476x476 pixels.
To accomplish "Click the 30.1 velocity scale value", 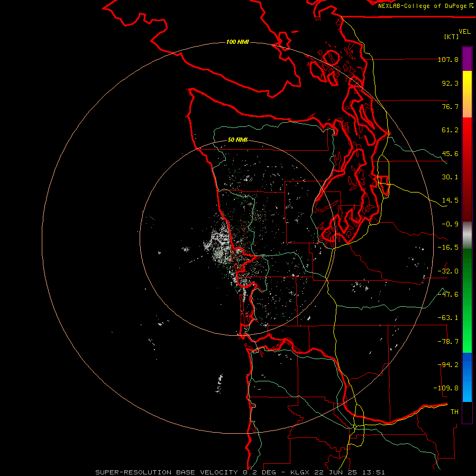I will pyautogui.click(x=450, y=177).
